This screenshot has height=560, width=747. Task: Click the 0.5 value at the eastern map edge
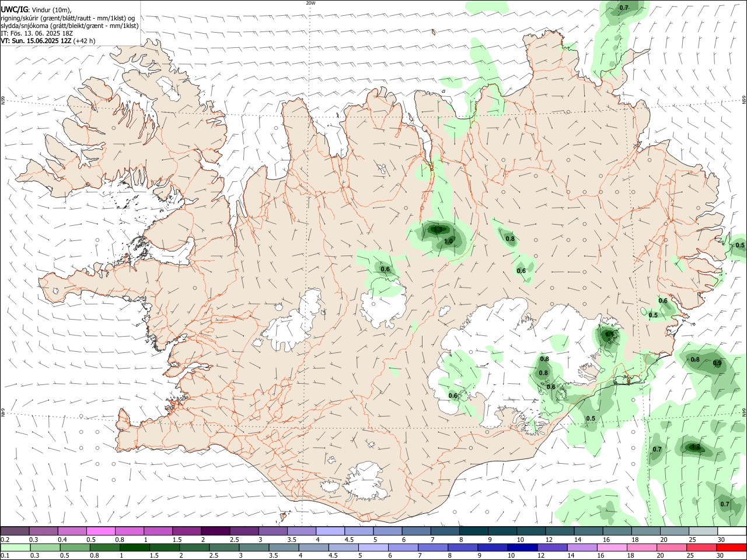tap(740, 246)
